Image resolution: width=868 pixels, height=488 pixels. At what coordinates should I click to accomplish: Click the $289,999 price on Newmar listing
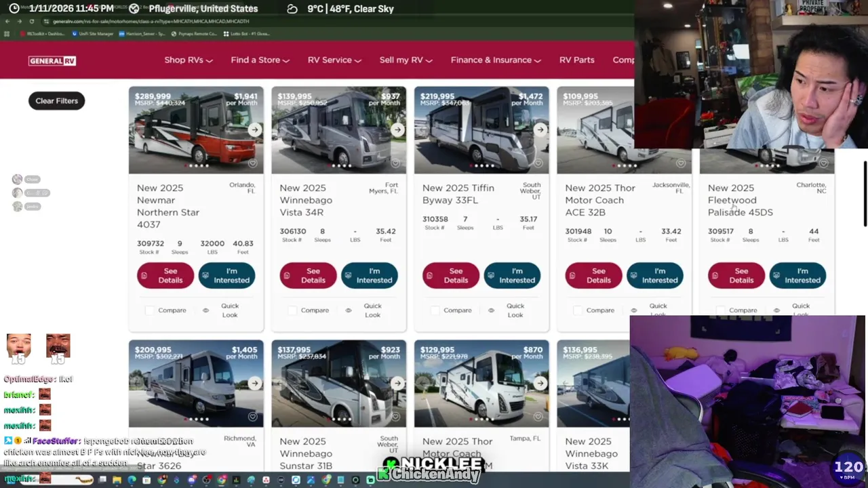pos(153,96)
